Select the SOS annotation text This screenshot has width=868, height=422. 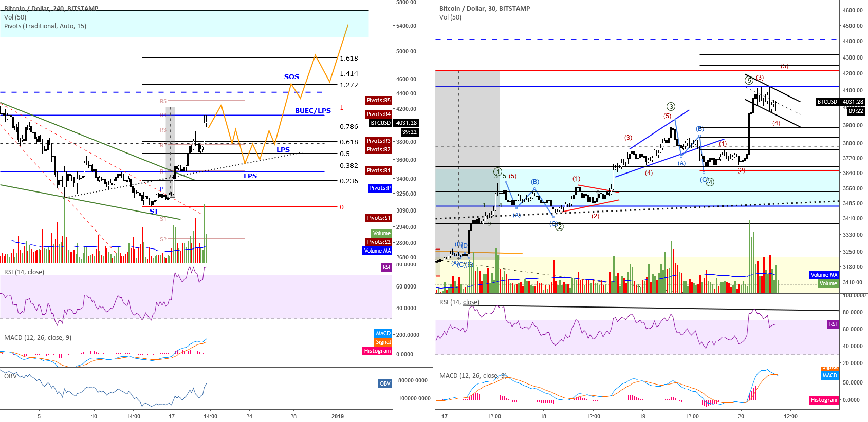pyautogui.click(x=291, y=76)
